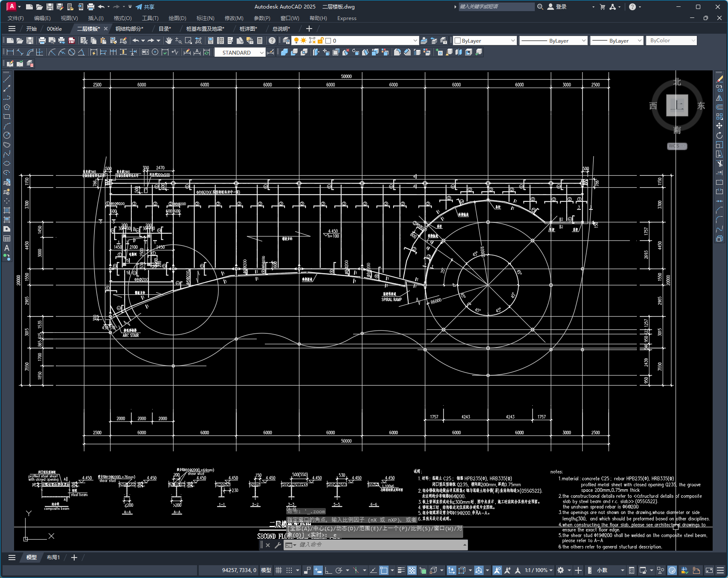Image resolution: width=728 pixels, height=578 pixels.
Task: Toggle ortho mode in status bar
Action: 328,570
